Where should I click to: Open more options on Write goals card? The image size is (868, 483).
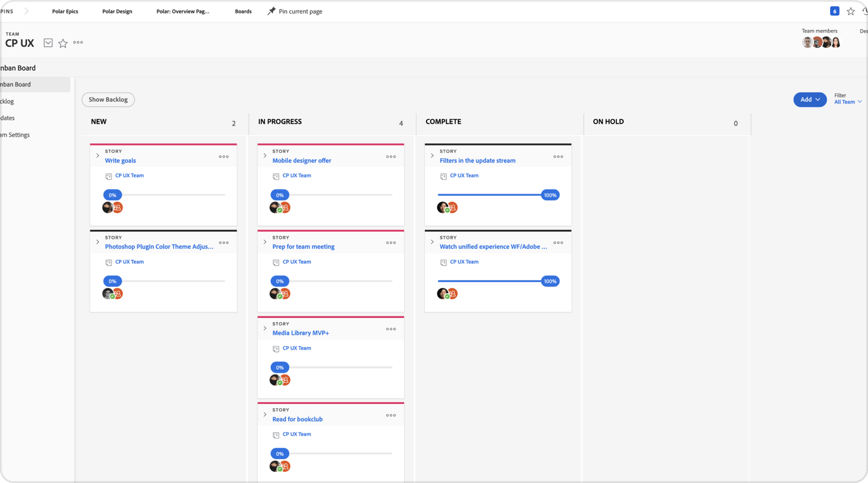tap(224, 157)
